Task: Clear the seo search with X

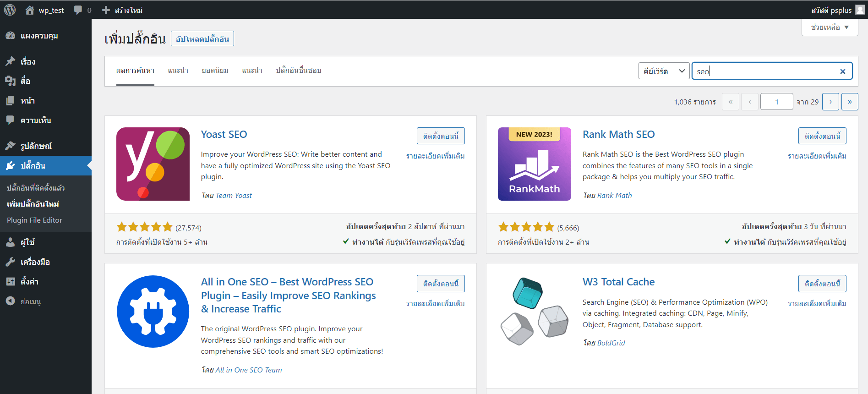Action: pyautogui.click(x=842, y=71)
